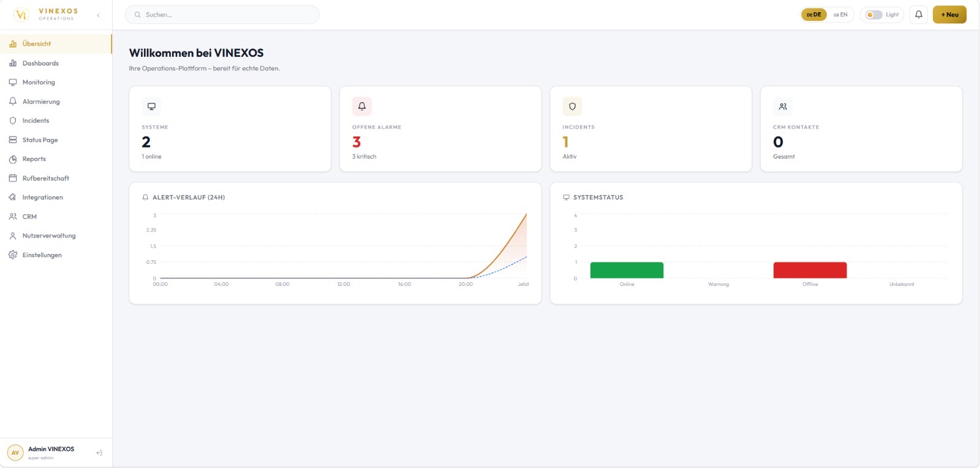Click the Monitoring screen icon
Viewport: 980px width, 469px height.
tap(13, 82)
